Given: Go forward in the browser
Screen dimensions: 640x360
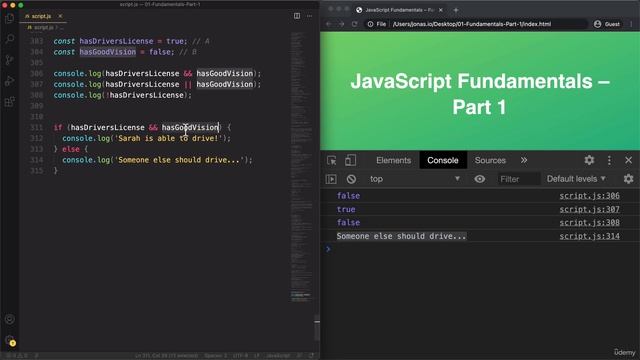Looking at the screenshot, I should pyautogui.click(x=341, y=24).
